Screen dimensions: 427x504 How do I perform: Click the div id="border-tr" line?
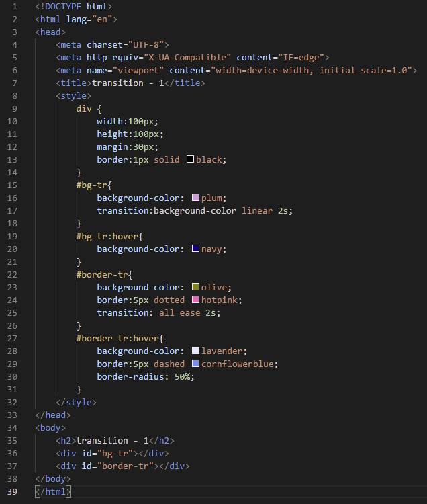pos(123,466)
